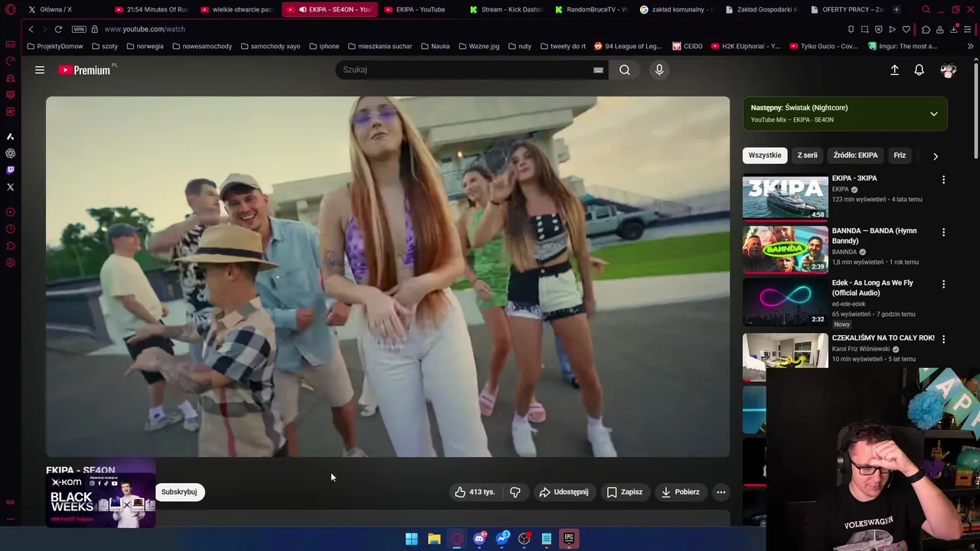Select the Friz filter chip
980x551 pixels.
(x=900, y=155)
